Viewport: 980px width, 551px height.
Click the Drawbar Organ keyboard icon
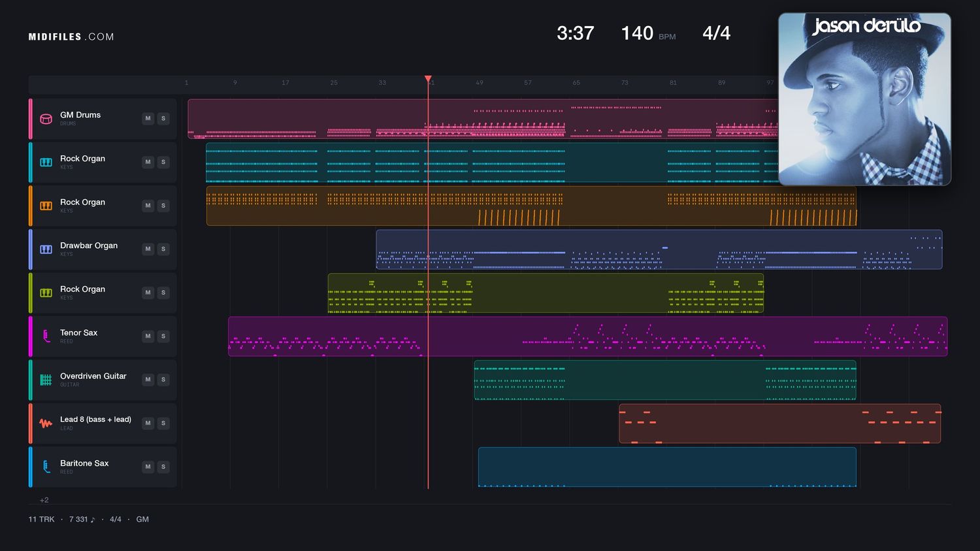point(46,249)
